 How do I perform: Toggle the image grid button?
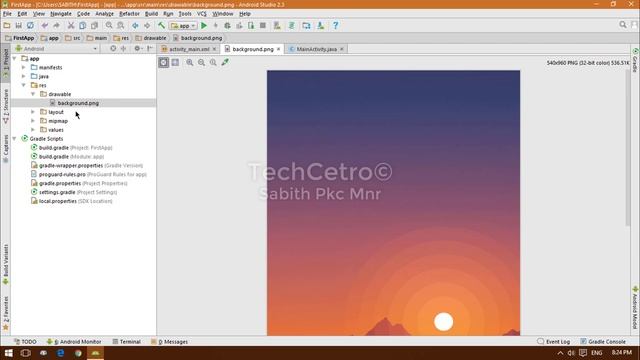pyautogui.click(x=175, y=62)
